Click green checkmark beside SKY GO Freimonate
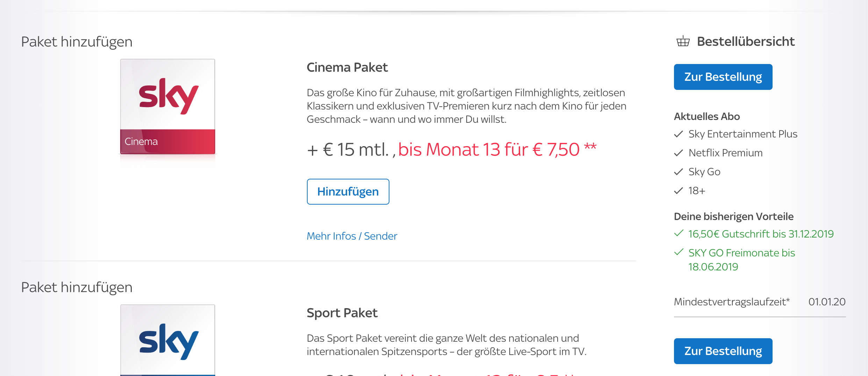868x376 pixels. click(678, 252)
